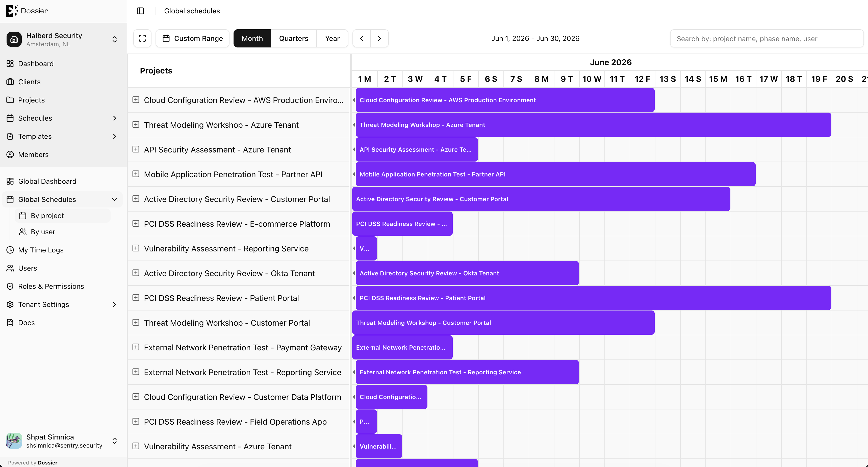Click the fullscreen expand icon

point(142,38)
